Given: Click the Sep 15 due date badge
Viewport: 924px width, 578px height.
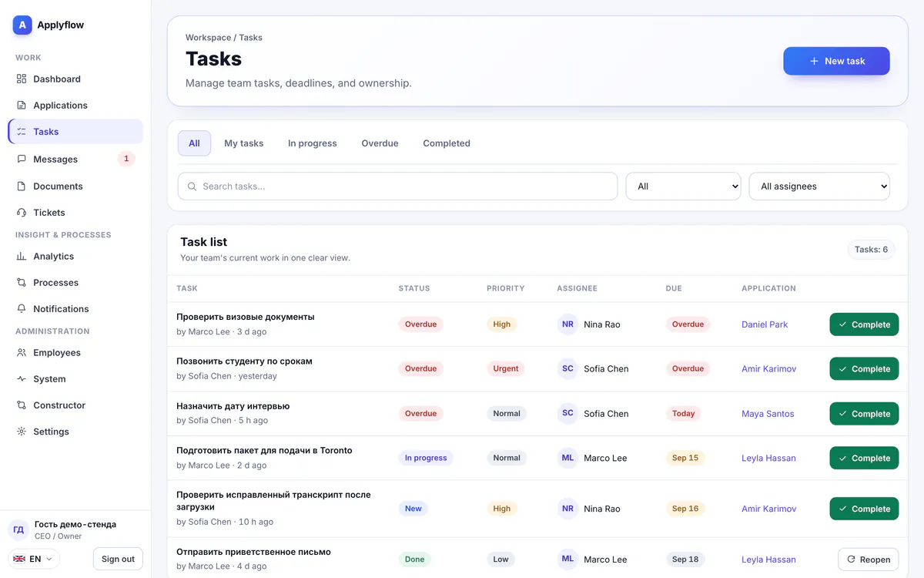Looking at the screenshot, I should (685, 458).
